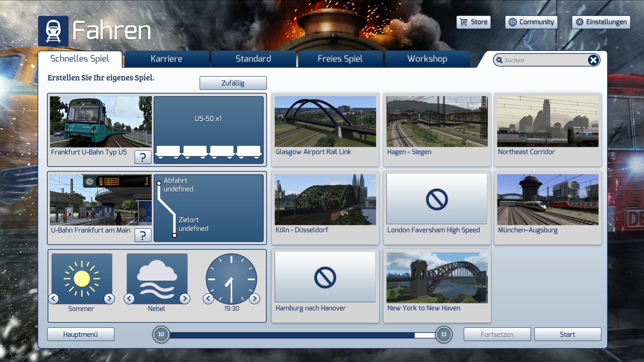Switch to previous season from Sommer
Image resolution: width=644 pixels, height=362 pixels.
tap(54, 298)
